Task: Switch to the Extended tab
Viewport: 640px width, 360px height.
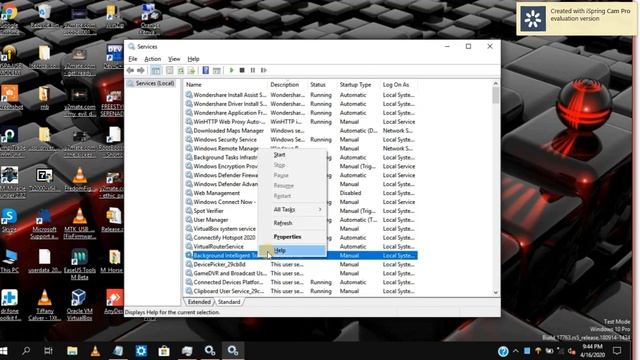Action: [199, 302]
